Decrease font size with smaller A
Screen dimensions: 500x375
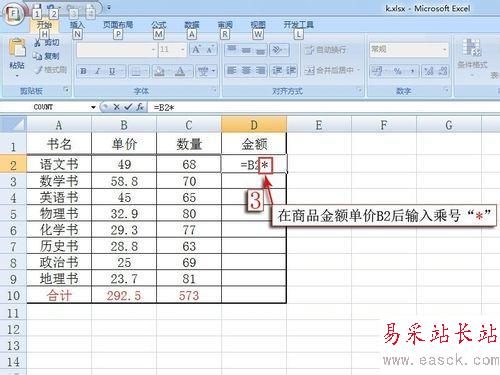point(210,50)
